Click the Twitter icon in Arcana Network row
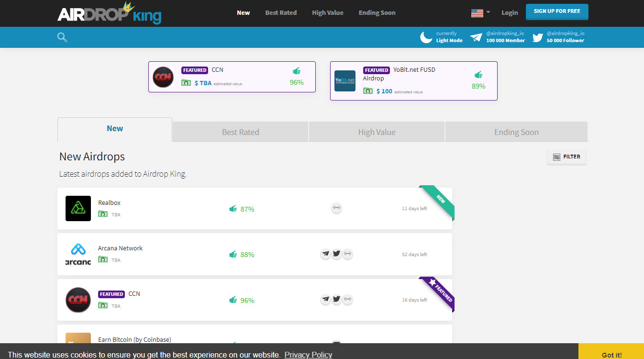The width and height of the screenshot is (644, 359). [x=336, y=254]
